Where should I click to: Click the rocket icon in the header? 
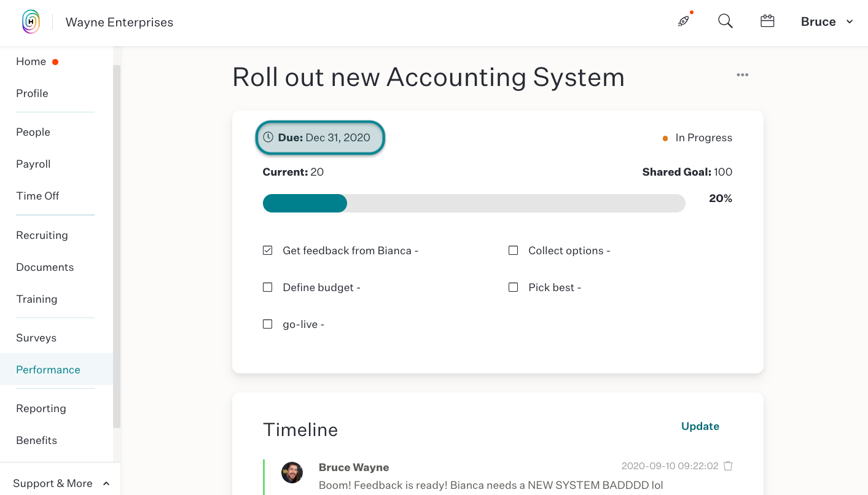[684, 21]
